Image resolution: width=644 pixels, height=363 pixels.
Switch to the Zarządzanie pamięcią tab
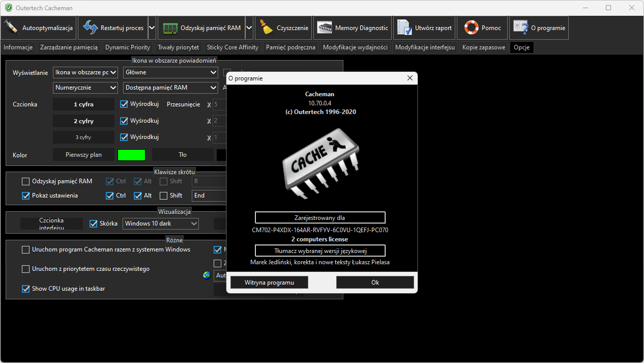point(69,47)
